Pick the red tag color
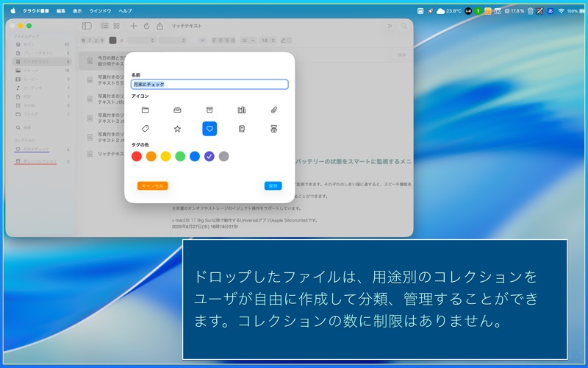Screen dimensions: 588x368 (x=137, y=156)
